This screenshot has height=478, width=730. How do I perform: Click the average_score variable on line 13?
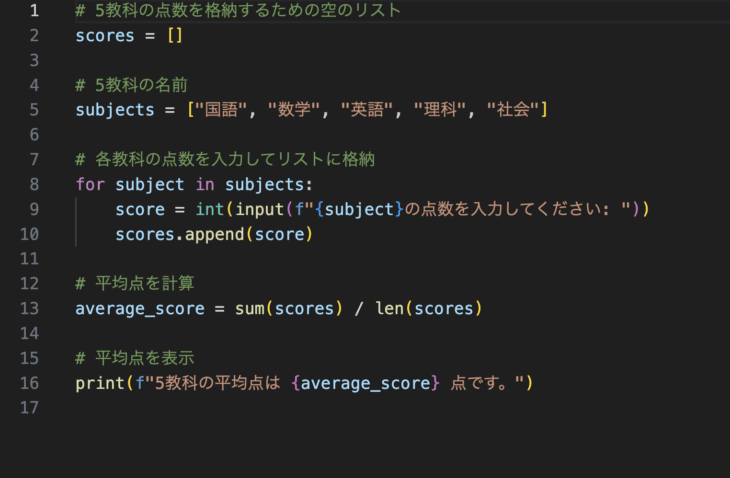tap(140, 309)
